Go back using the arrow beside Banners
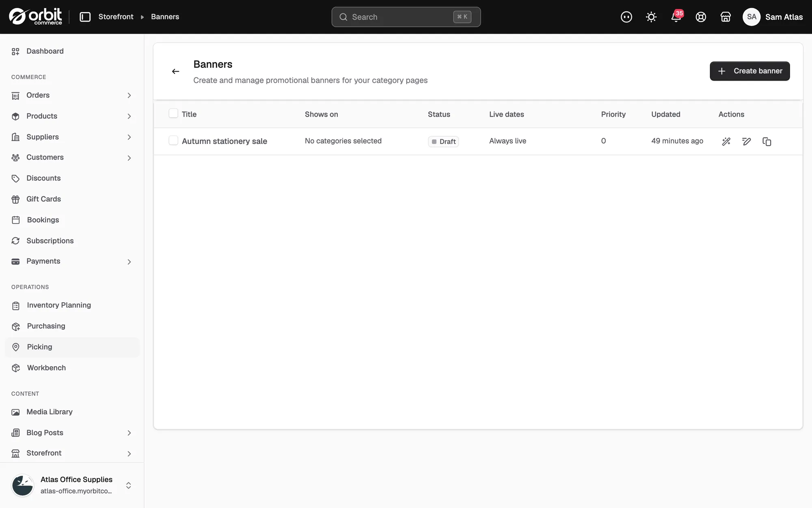812x508 pixels. click(175, 72)
